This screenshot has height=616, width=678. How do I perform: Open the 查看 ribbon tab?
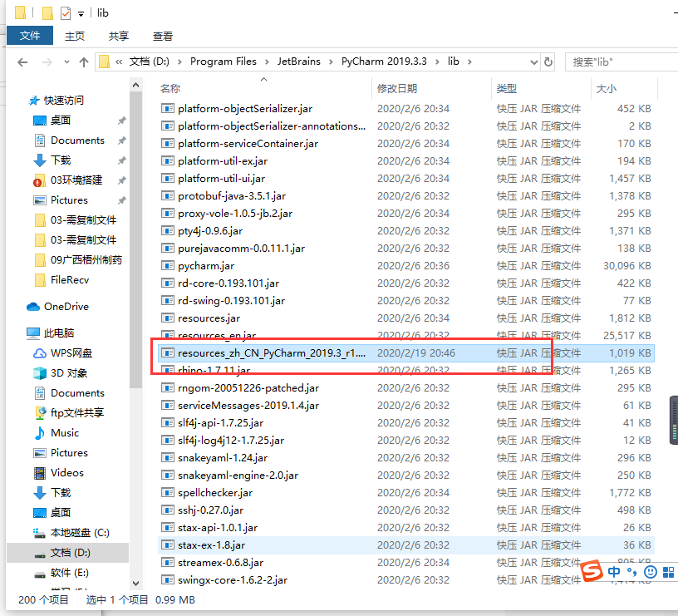click(163, 36)
